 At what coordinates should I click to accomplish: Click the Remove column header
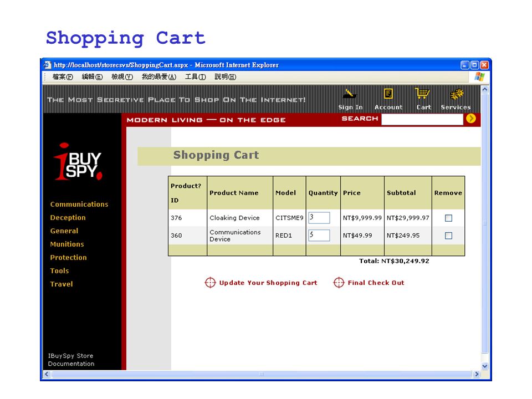click(448, 193)
